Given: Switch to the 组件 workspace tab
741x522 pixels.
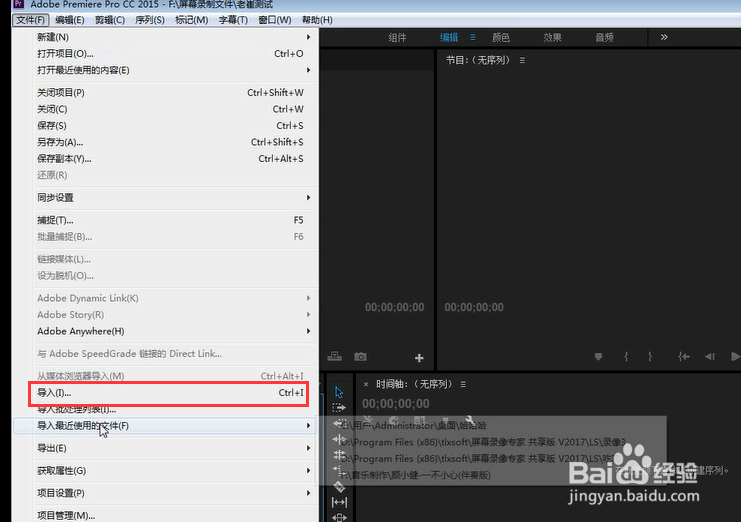Looking at the screenshot, I should pyautogui.click(x=397, y=37).
